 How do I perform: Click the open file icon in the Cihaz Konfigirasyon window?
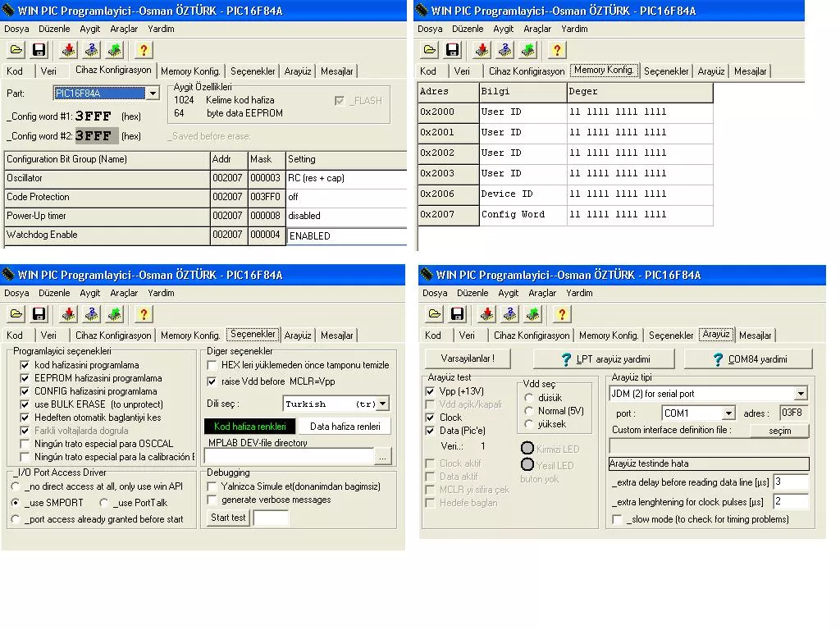(16, 50)
